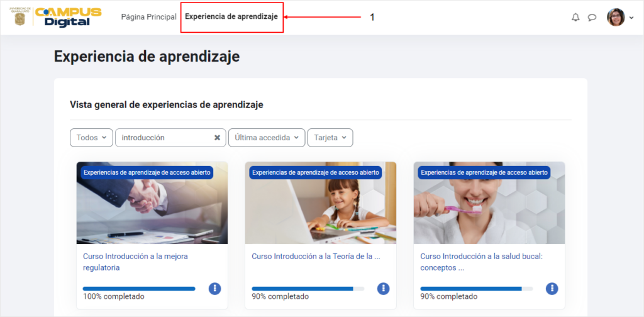Click acceso abierto badge on handshake card
This screenshot has width=644, height=317.
147,172
